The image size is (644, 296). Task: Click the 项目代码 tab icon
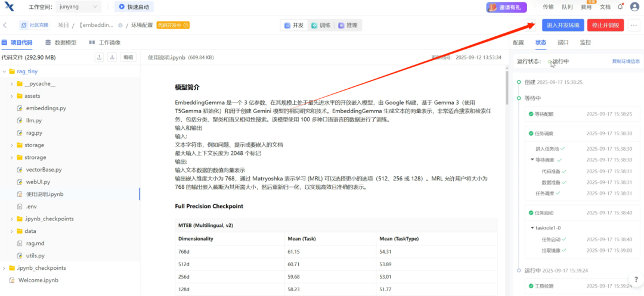4,42
